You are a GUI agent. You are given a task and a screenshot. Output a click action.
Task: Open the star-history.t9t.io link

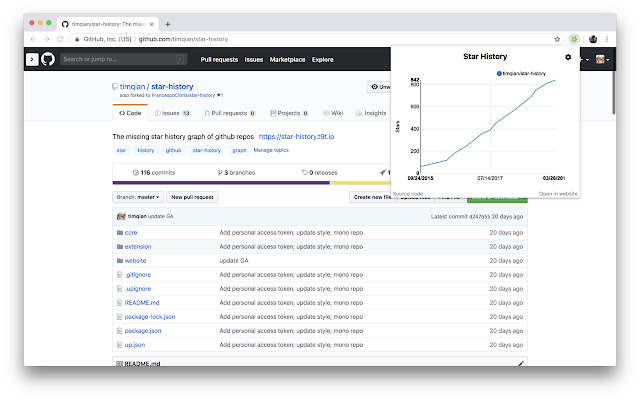(296, 136)
